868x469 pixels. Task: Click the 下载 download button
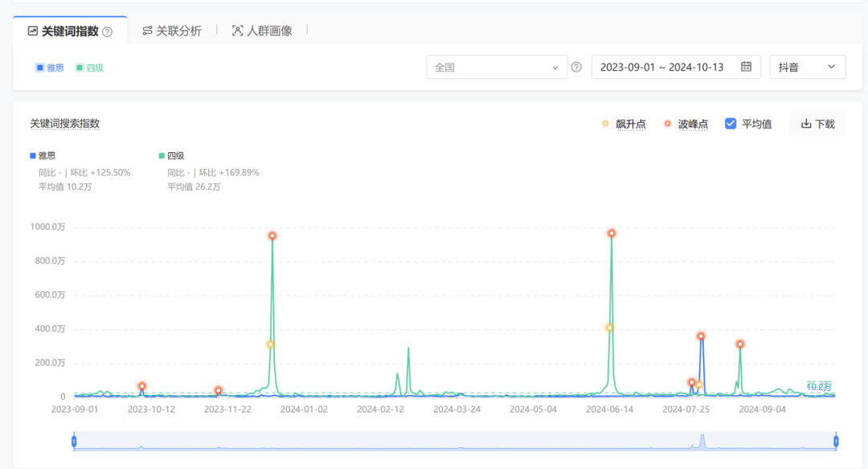pyautogui.click(x=817, y=123)
